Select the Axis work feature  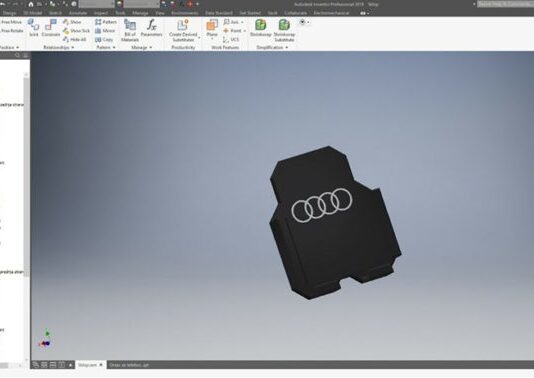pyautogui.click(x=232, y=22)
